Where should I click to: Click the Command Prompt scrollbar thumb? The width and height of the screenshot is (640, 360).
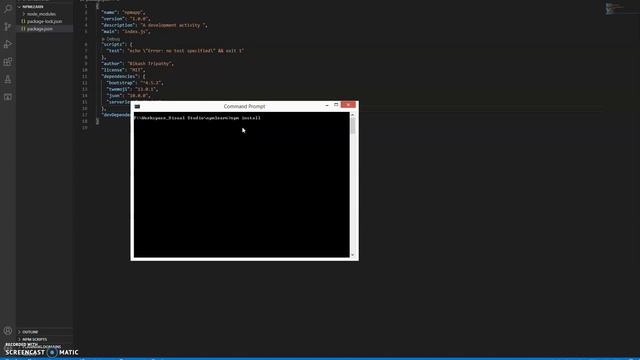pyautogui.click(x=353, y=126)
